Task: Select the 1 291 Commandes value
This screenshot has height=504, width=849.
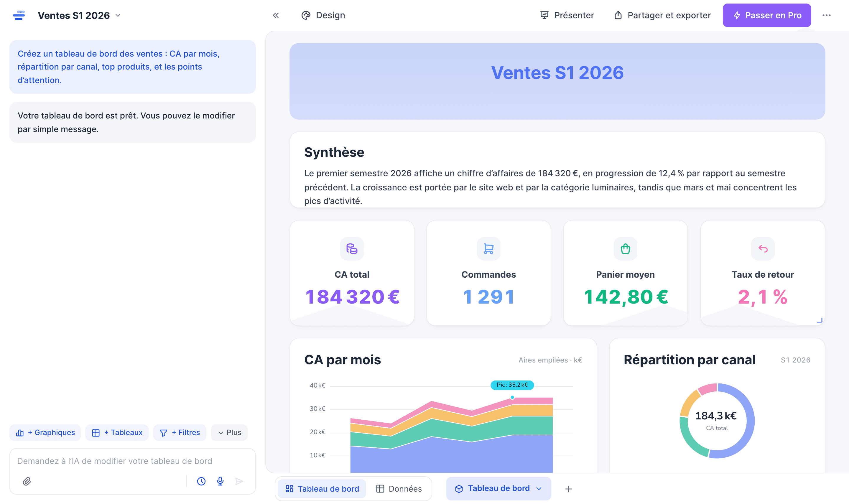Action: coord(489,297)
